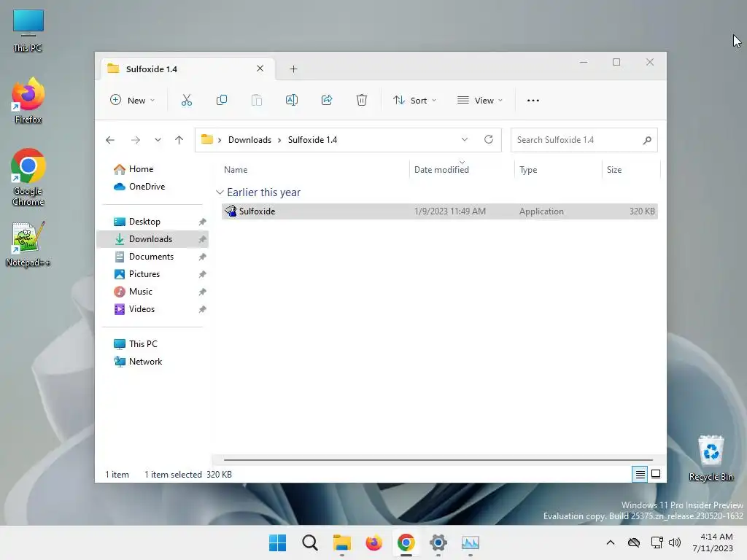Click the Paste clipboard icon

[257, 100]
